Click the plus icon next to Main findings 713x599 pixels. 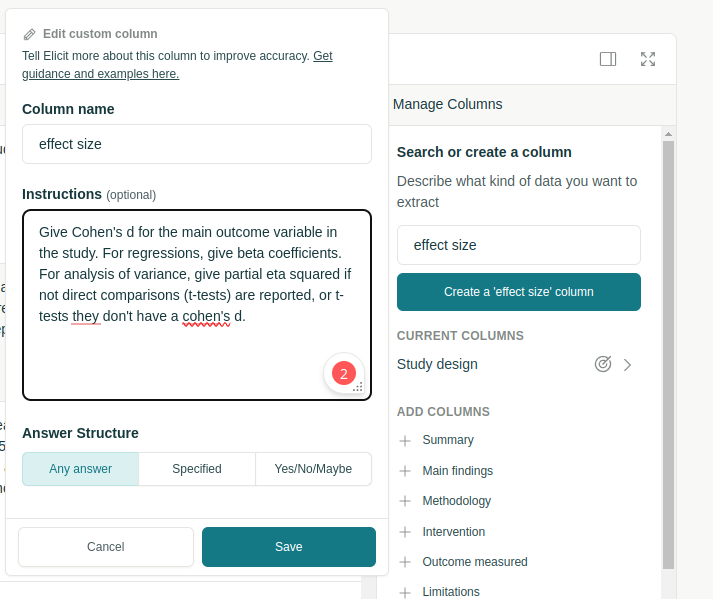pyautogui.click(x=405, y=471)
